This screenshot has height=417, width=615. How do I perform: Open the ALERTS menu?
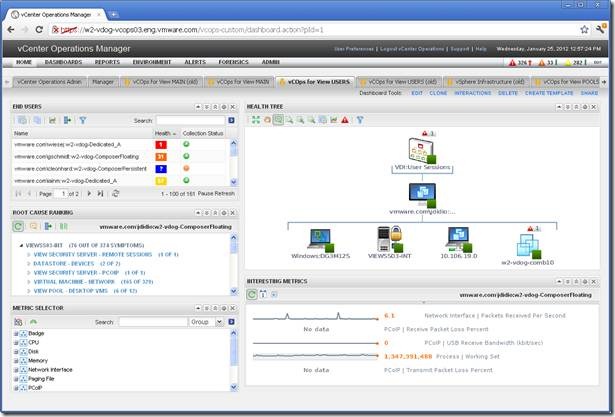coord(195,62)
